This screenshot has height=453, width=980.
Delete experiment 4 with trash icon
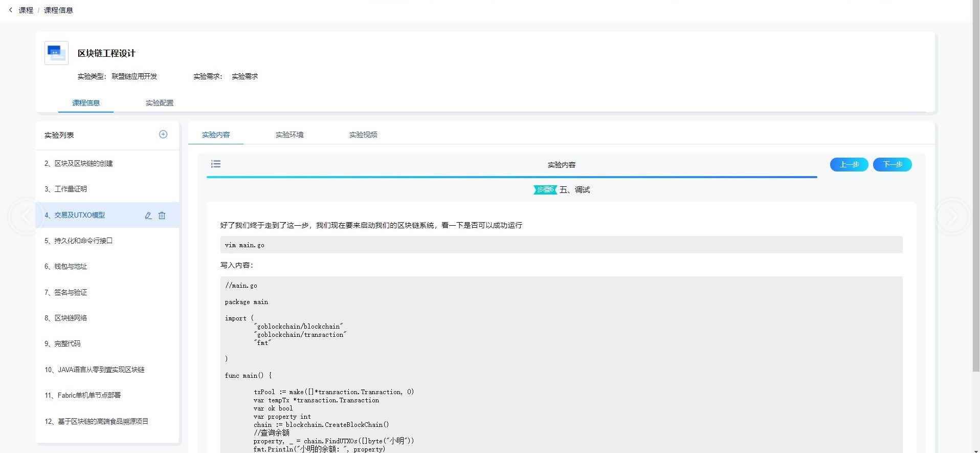coord(162,215)
